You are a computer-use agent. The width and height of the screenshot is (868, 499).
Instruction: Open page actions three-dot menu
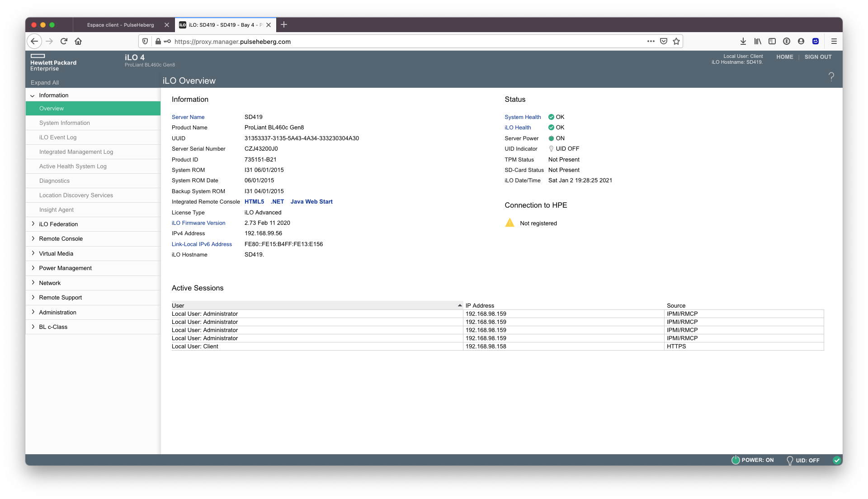[651, 41]
